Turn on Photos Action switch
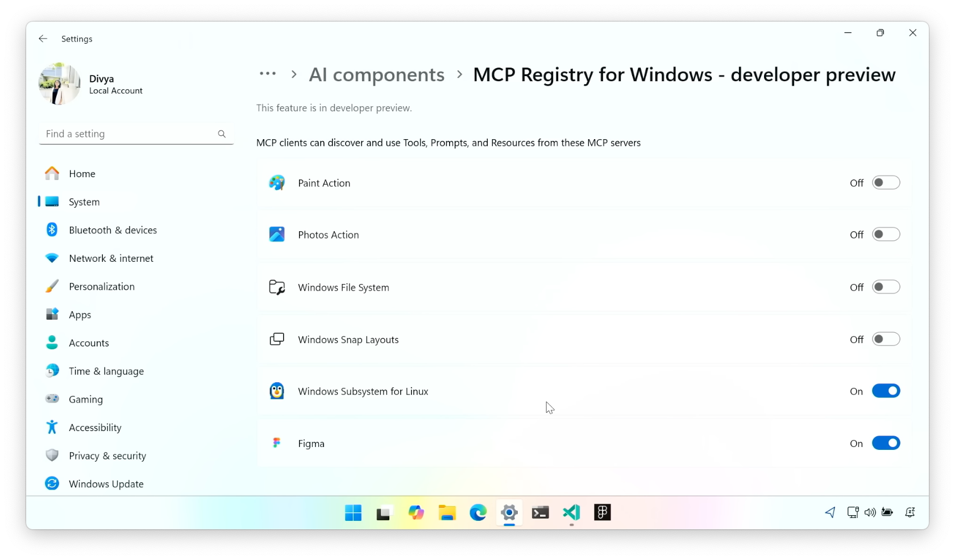 click(x=886, y=235)
